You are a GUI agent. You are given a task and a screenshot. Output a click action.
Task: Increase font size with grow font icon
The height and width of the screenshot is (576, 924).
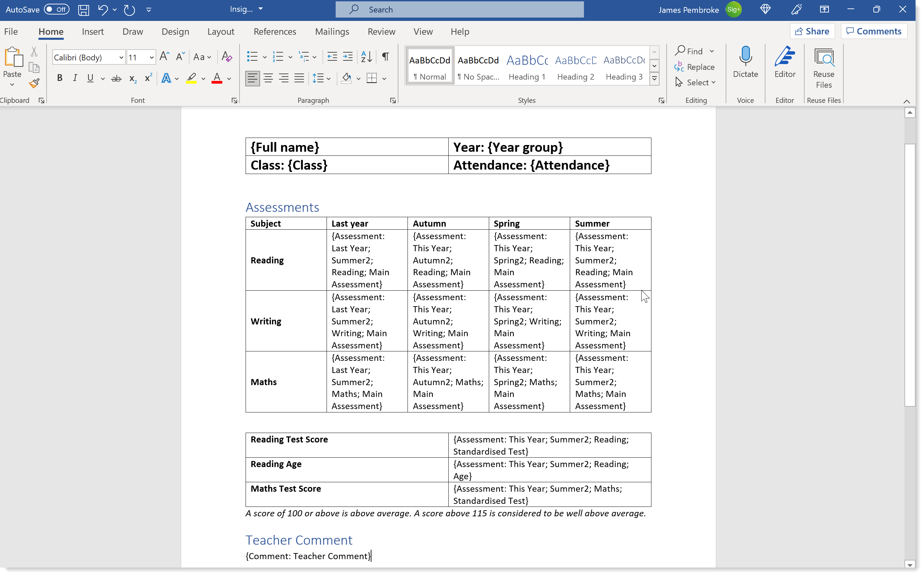click(164, 57)
